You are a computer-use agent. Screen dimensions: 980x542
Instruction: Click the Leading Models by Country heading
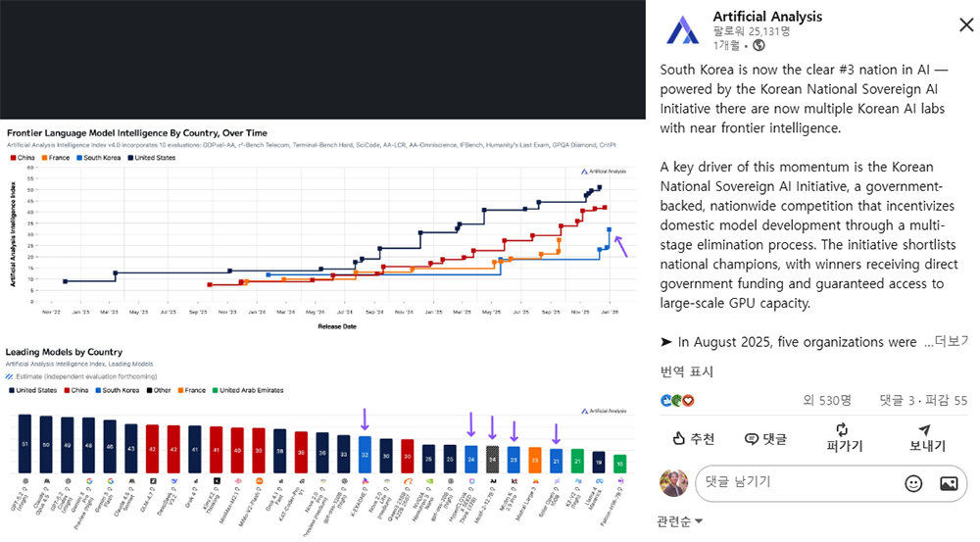(64, 352)
